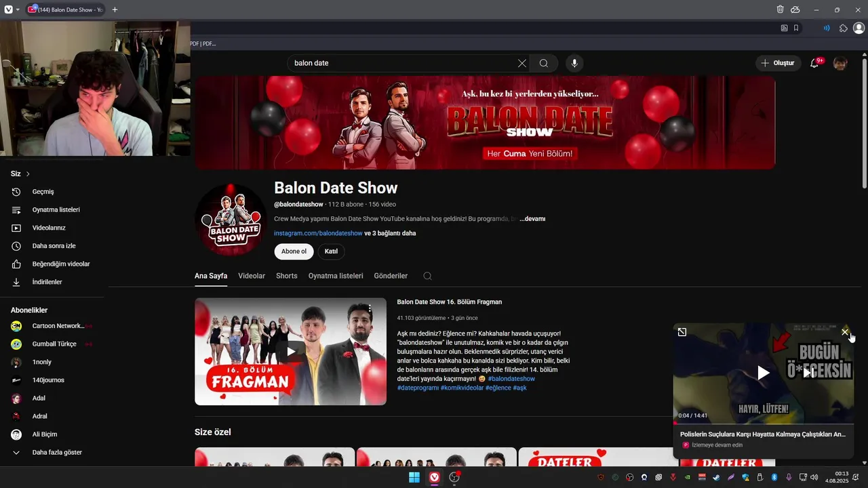Viewport: 868px width, 488px height.
Task: Close the miniplayer
Action: 845,332
